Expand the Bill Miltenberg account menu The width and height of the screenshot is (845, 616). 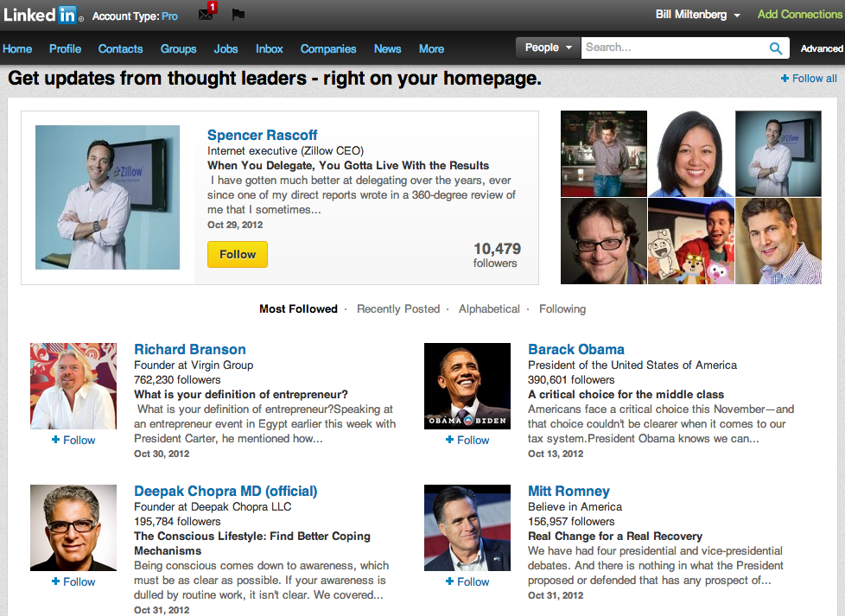697,15
